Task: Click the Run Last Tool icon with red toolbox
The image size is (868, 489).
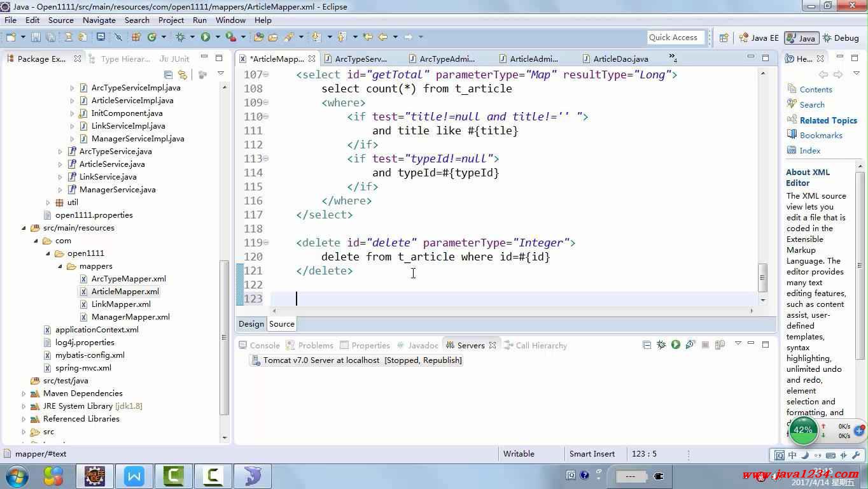Action: pyautogui.click(x=231, y=38)
